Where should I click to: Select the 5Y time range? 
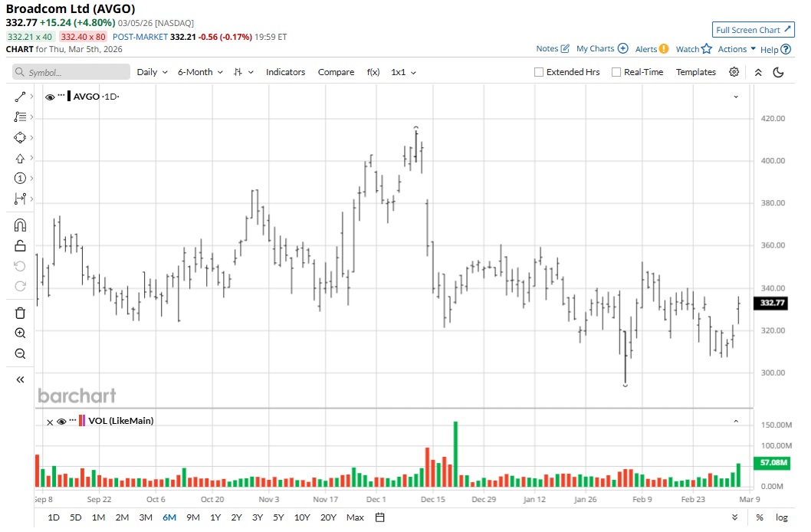click(x=278, y=517)
